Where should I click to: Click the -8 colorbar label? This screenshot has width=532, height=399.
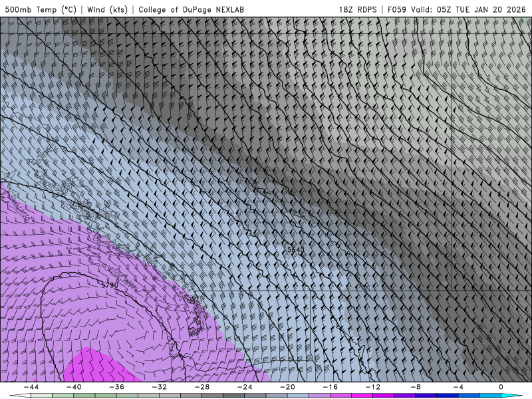click(416, 387)
